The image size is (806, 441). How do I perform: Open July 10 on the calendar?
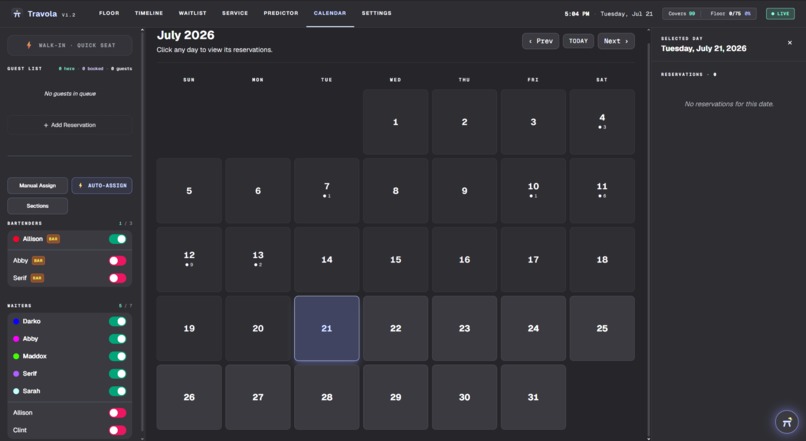(x=533, y=191)
